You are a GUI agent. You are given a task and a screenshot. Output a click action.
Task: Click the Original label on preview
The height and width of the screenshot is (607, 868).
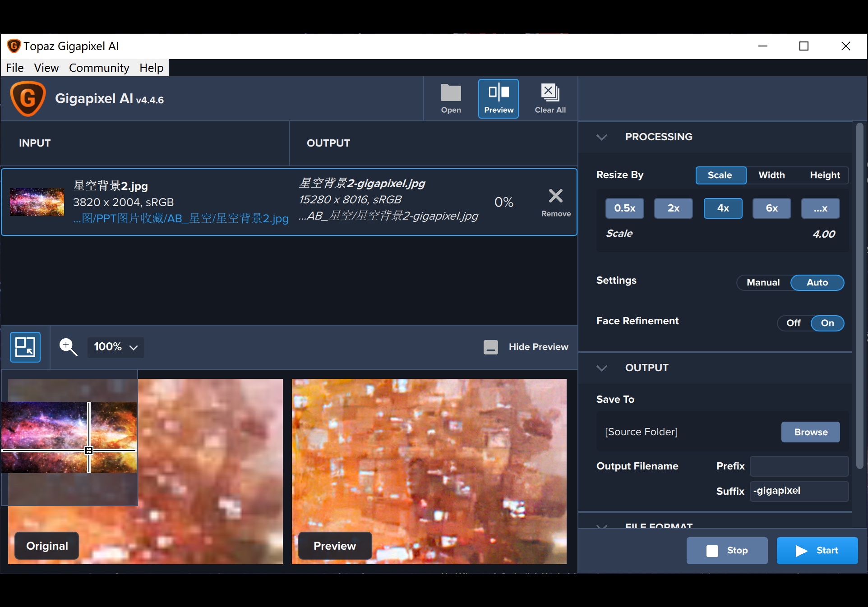pyautogui.click(x=47, y=546)
